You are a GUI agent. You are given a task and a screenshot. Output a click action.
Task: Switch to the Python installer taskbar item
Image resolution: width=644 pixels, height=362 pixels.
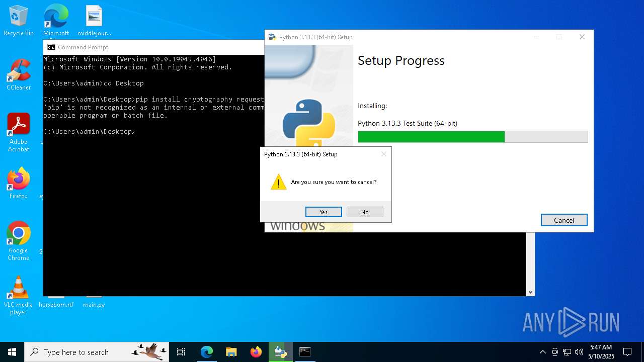coord(281,352)
